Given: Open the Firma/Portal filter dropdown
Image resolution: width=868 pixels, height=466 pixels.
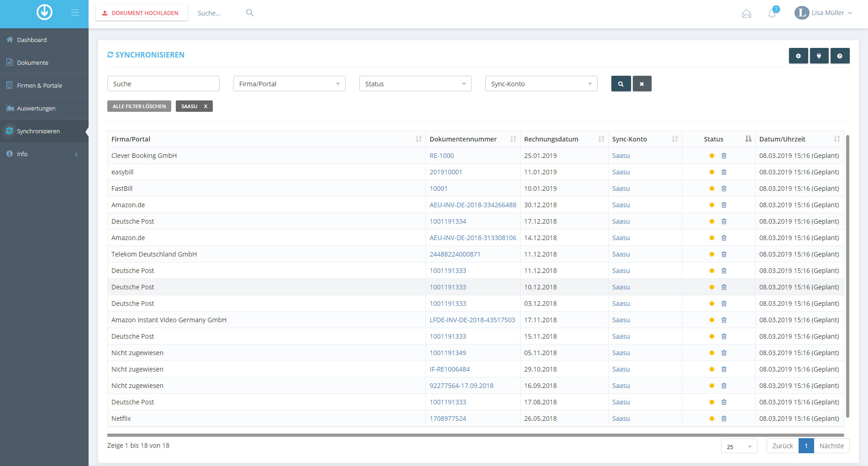Looking at the screenshot, I should coord(289,84).
